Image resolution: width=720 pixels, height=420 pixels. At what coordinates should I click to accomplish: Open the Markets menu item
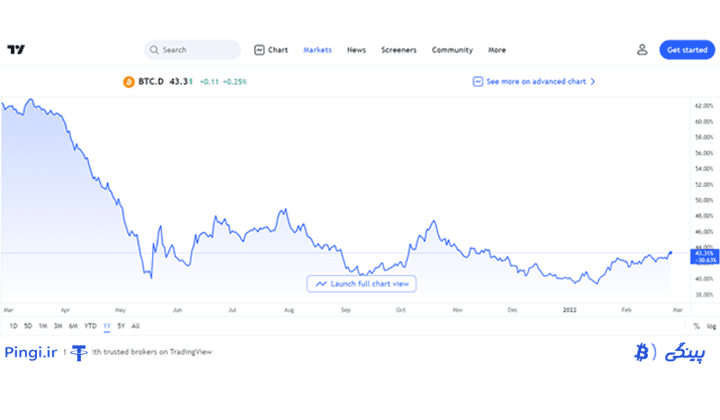(317, 50)
